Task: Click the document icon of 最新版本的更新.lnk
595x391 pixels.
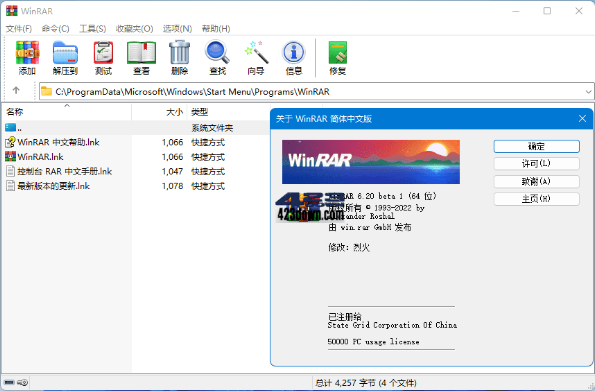Action: click(11, 186)
